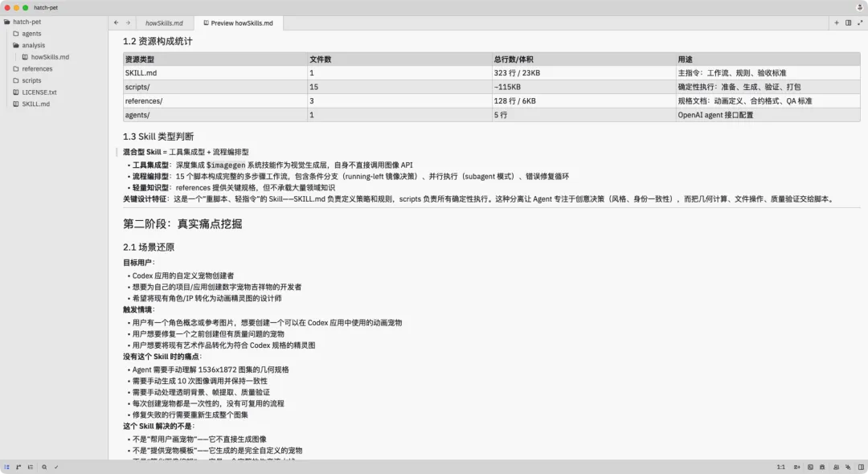868x474 pixels.
Task: Collapse the analysis folder
Action: (29, 45)
